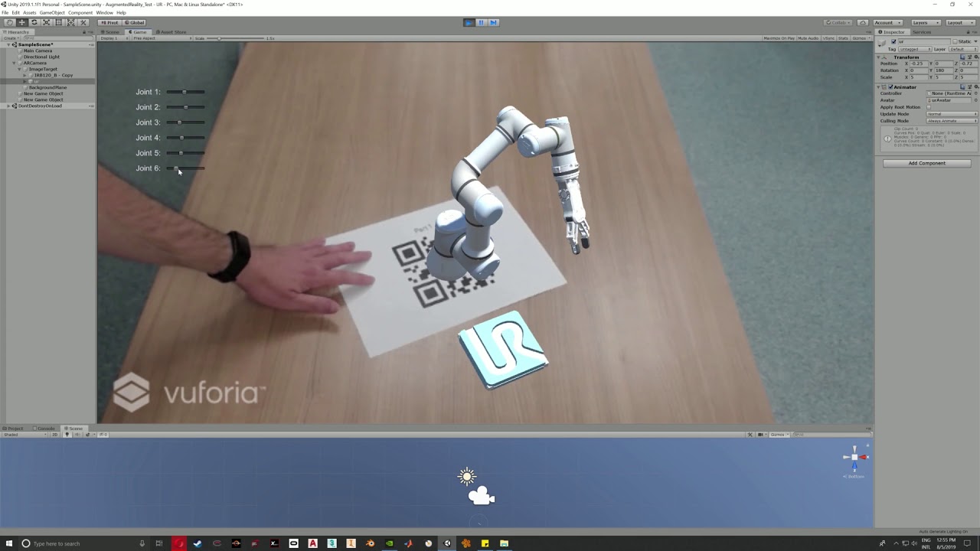
Task: Select the Scale tool in the toolbar
Action: [x=46, y=22]
